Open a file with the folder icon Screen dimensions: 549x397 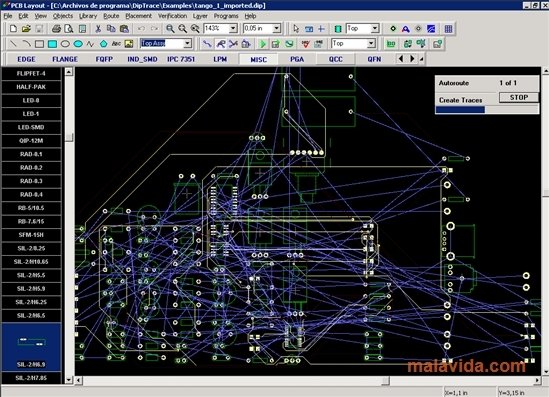coord(26,29)
